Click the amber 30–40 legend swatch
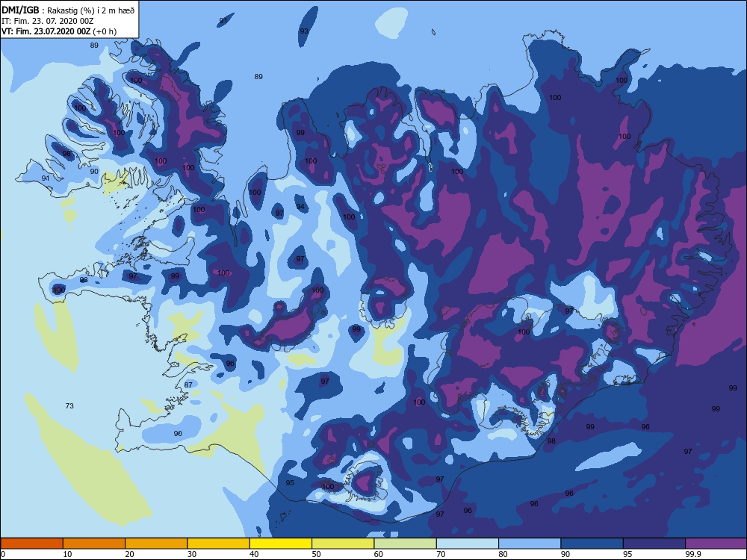The height and width of the screenshot is (560, 747). (x=219, y=544)
